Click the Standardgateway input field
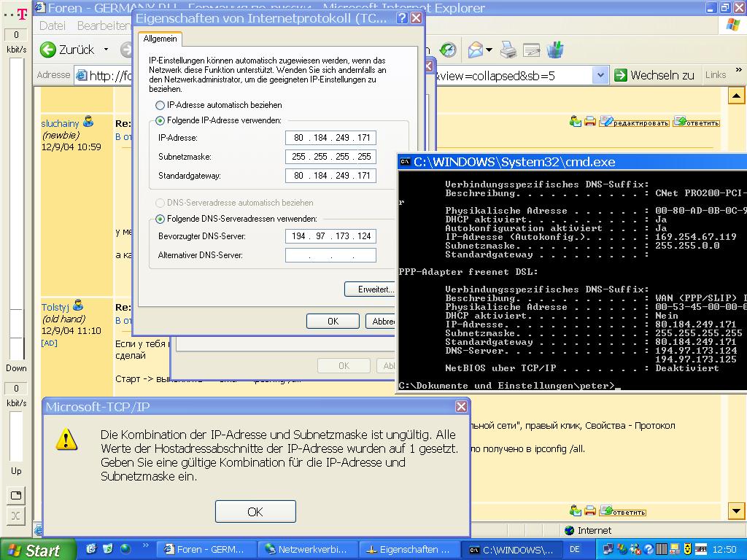This screenshot has width=747, height=560. click(x=330, y=176)
